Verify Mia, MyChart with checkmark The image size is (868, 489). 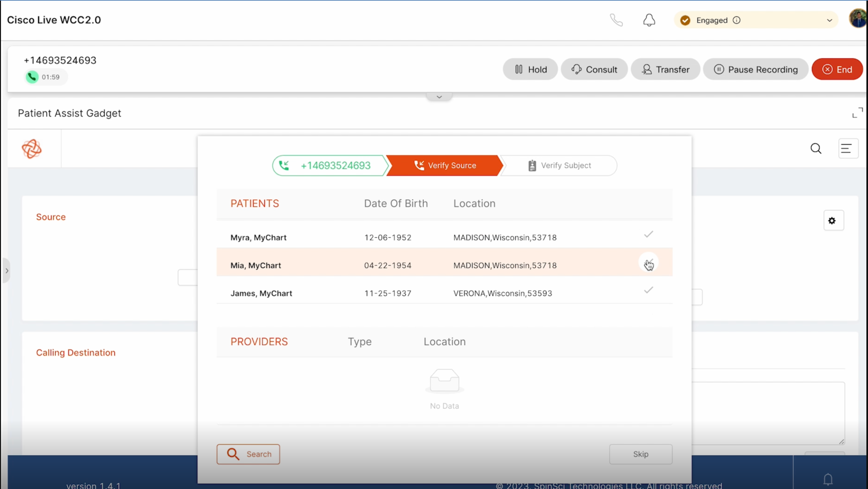pos(648,262)
